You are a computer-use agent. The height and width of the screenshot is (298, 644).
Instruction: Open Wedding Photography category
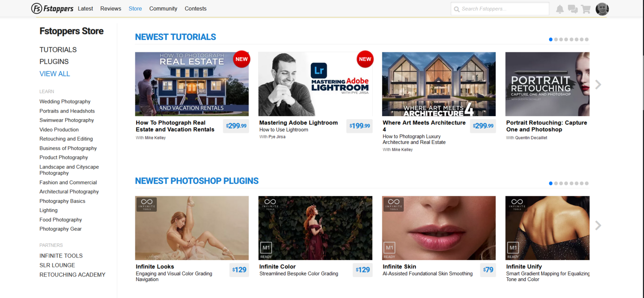click(65, 101)
